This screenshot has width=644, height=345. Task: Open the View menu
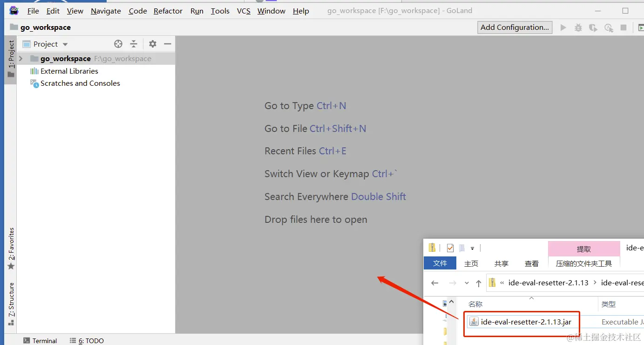coord(75,11)
